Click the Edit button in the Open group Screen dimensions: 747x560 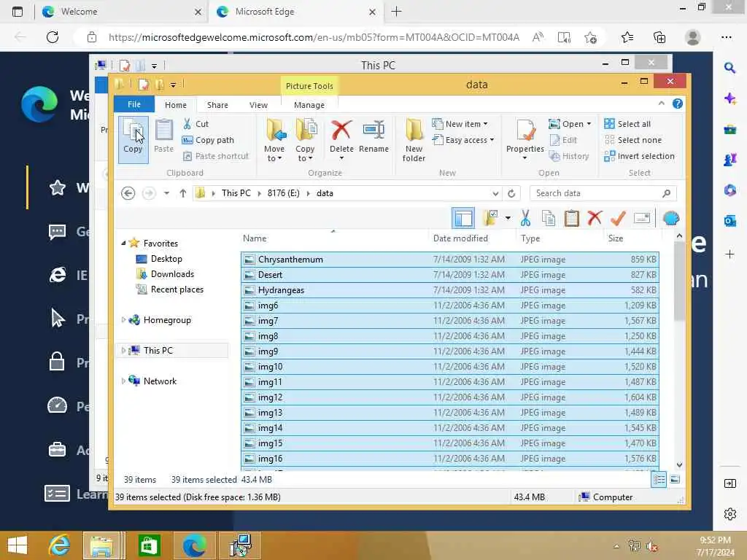click(563, 140)
